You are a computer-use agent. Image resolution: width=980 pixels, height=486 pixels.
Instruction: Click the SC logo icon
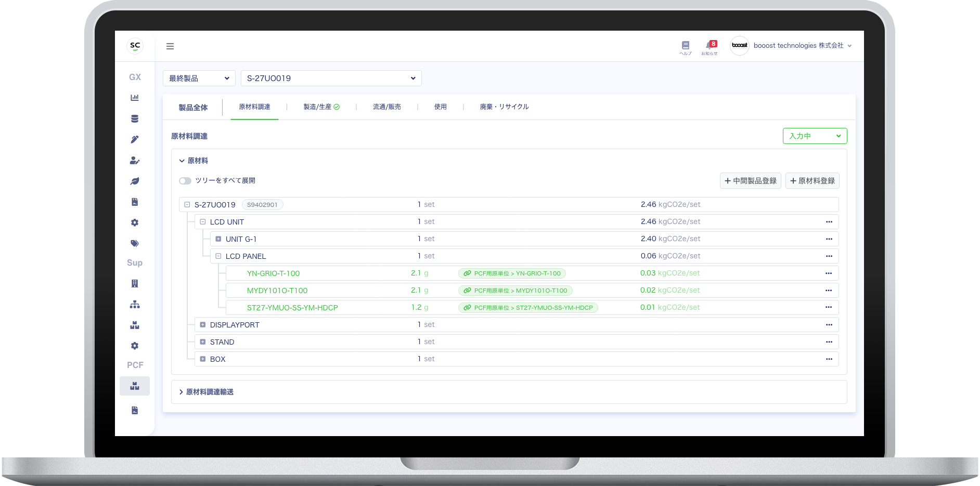pos(135,46)
